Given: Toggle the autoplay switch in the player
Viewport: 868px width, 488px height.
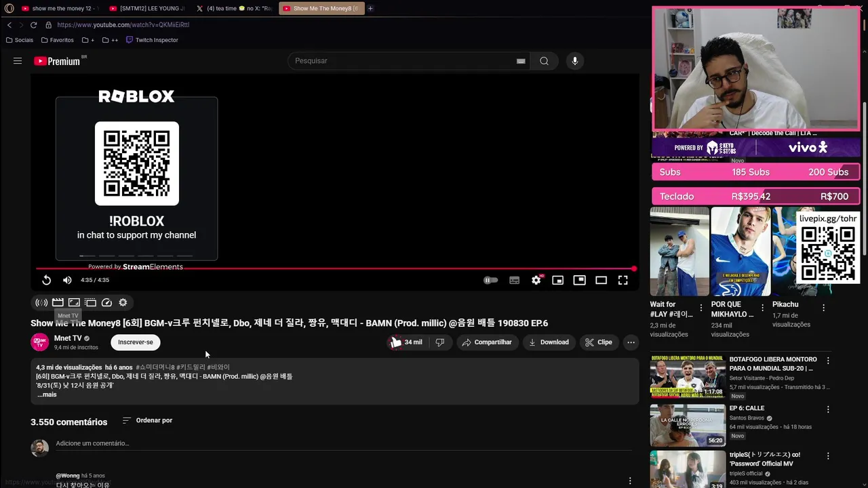Looking at the screenshot, I should [490, 280].
